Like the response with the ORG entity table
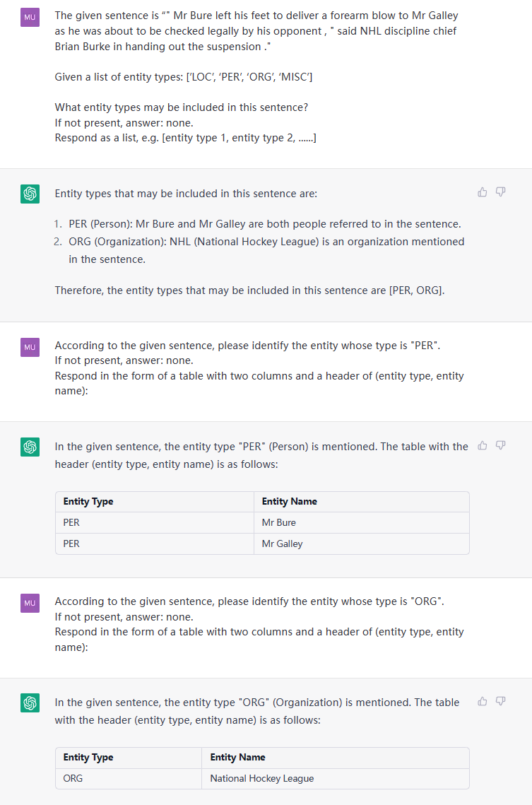532x805 pixels. click(x=483, y=701)
